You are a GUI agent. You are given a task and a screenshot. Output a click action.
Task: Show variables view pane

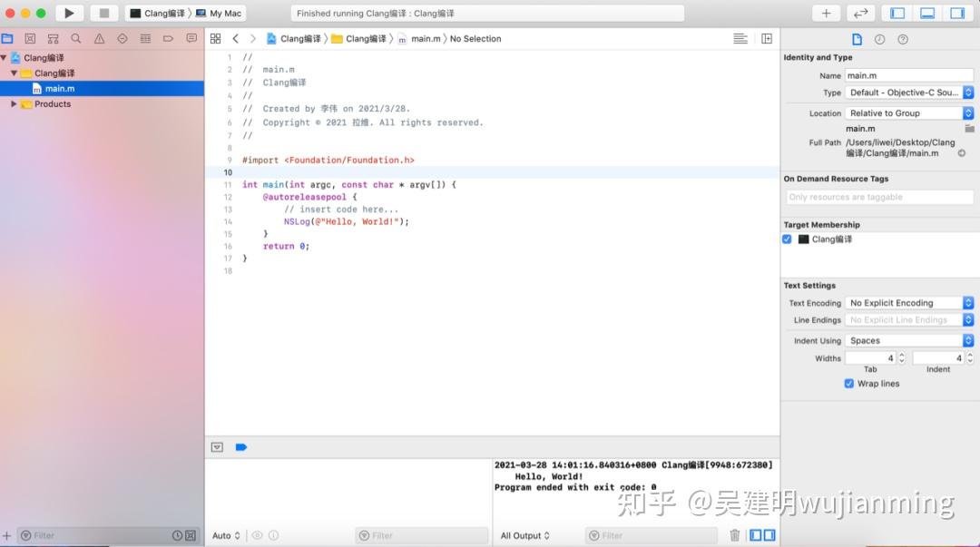click(756, 535)
